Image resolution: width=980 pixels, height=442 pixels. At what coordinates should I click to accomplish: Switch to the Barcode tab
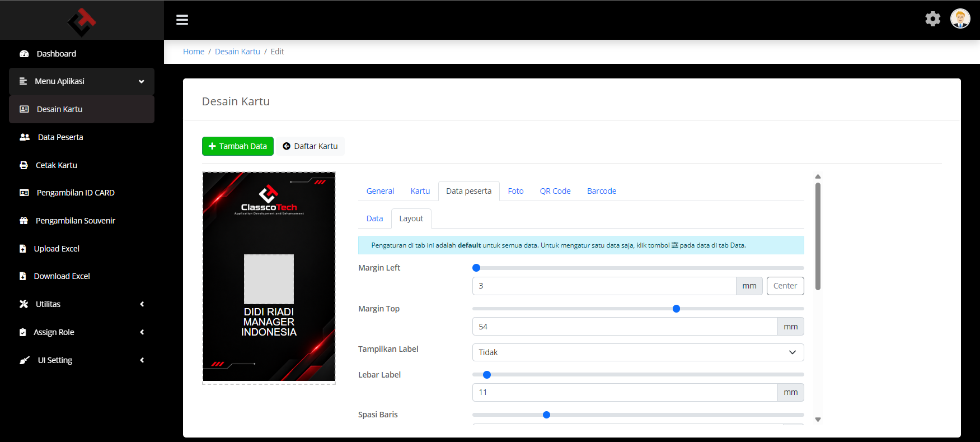[602, 191]
